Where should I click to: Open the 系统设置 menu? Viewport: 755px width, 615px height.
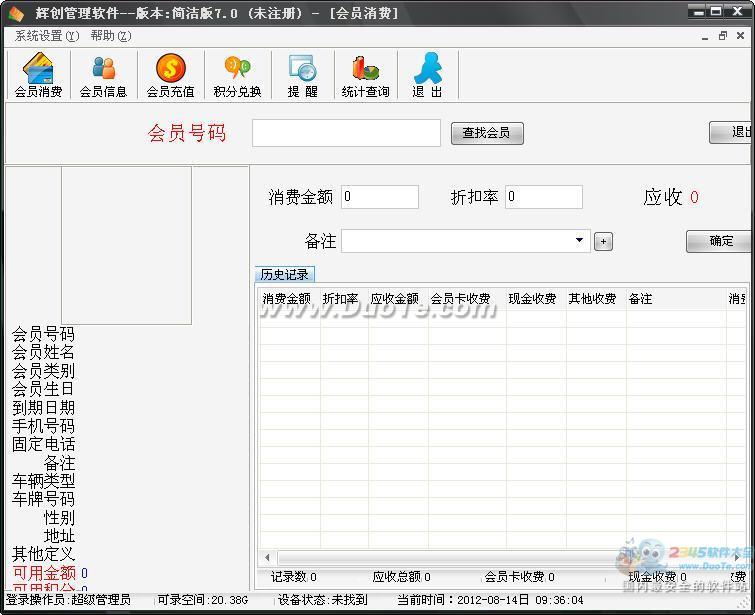[x=46, y=36]
